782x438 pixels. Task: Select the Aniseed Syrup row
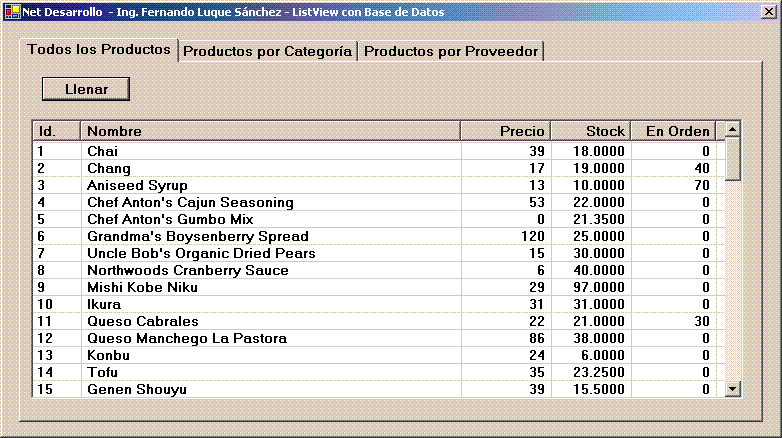click(x=378, y=185)
